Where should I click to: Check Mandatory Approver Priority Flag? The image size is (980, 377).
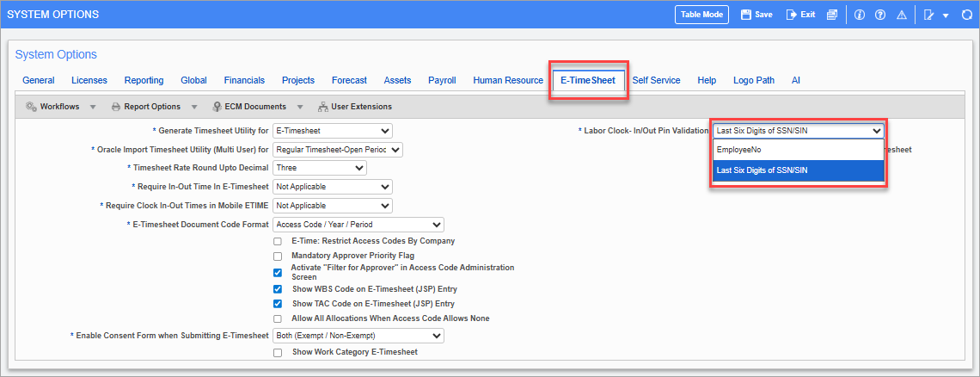pyautogui.click(x=278, y=256)
